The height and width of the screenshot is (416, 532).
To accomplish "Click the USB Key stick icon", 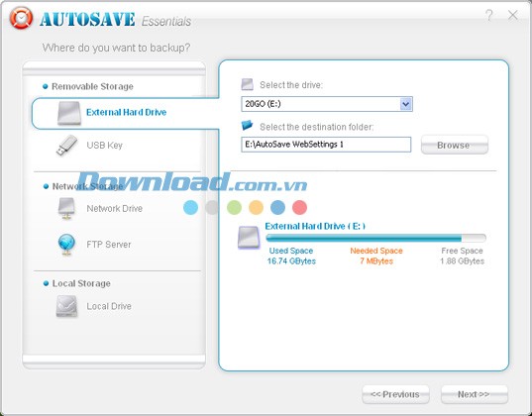I will pos(66,146).
